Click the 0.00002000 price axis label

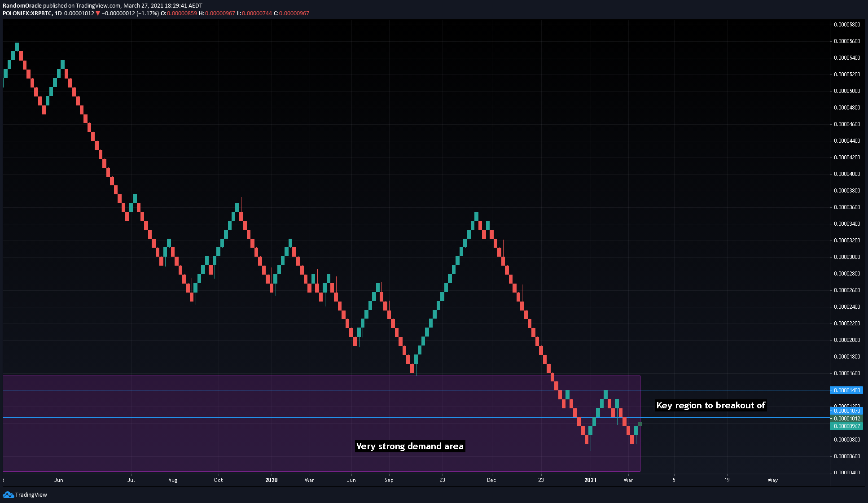point(847,340)
